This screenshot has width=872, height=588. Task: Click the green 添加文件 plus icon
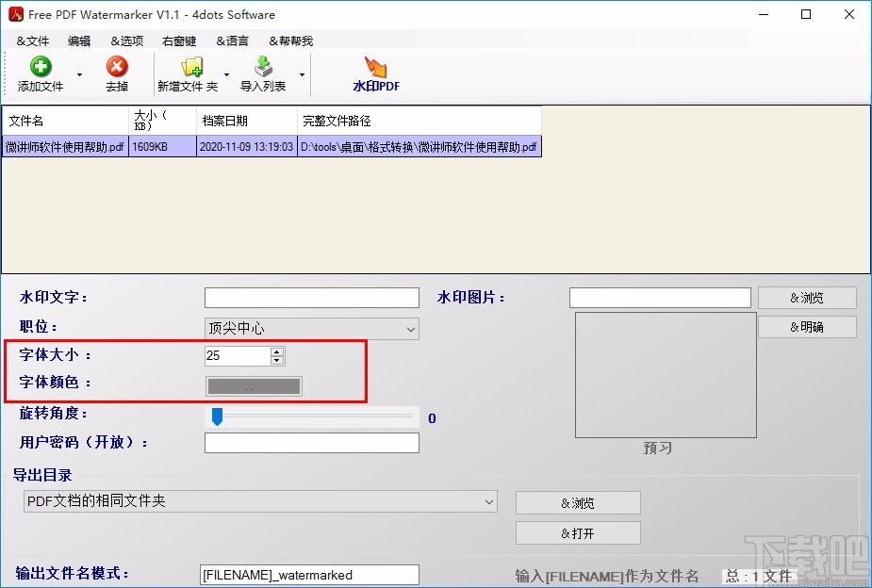click(41, 67)
